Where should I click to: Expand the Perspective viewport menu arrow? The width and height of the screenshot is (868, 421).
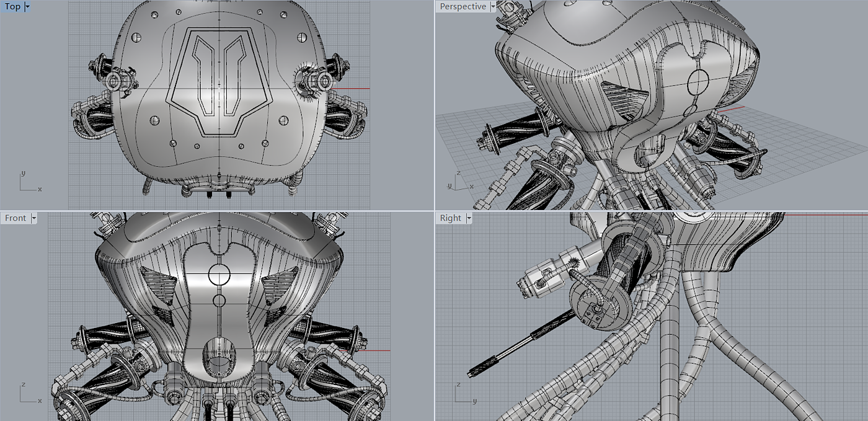point(493,7)
